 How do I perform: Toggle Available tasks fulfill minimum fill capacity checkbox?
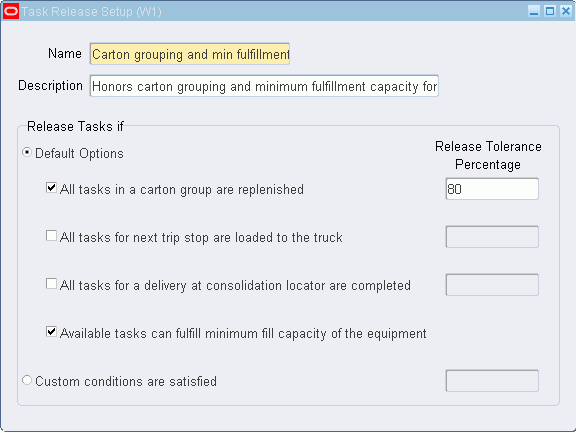[51, 332]
